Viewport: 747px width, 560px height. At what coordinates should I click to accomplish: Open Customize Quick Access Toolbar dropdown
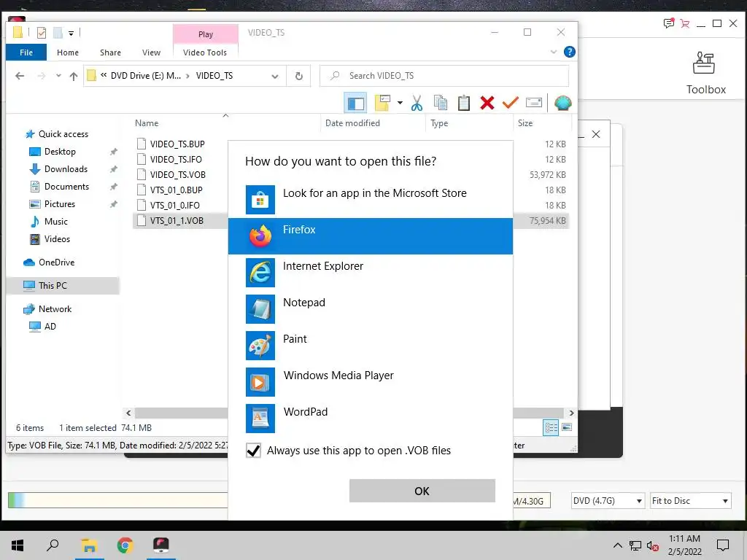(x=71, y=34)
